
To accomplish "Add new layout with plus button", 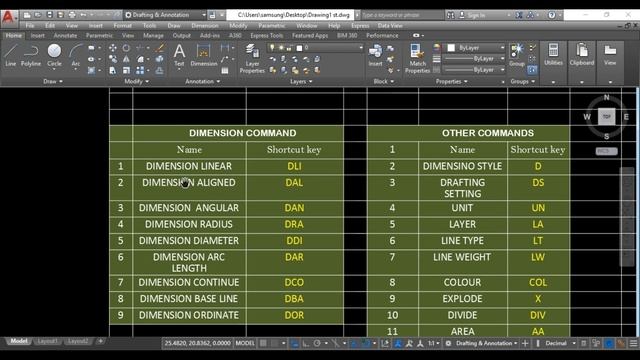I will click(x=100, y=341).
